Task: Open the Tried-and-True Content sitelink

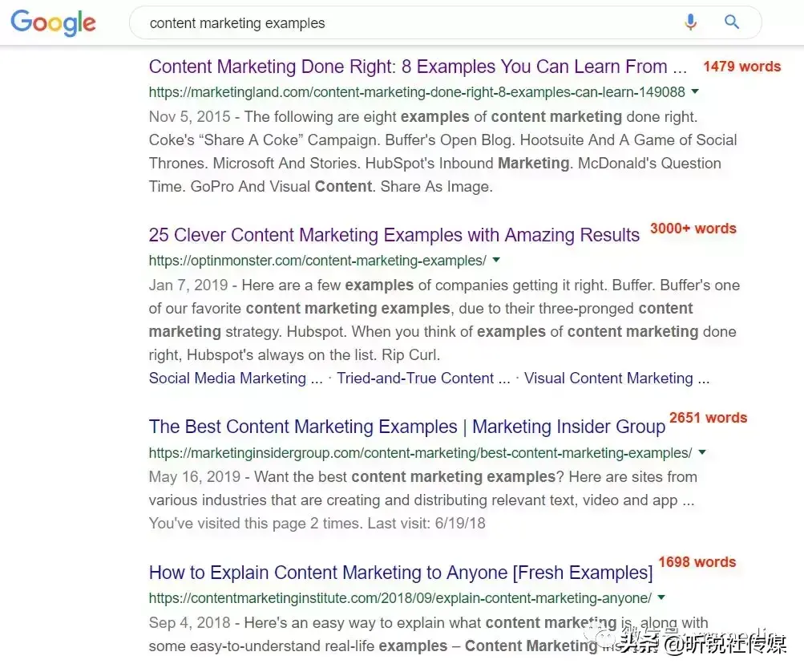Action: tap(423, 378)
